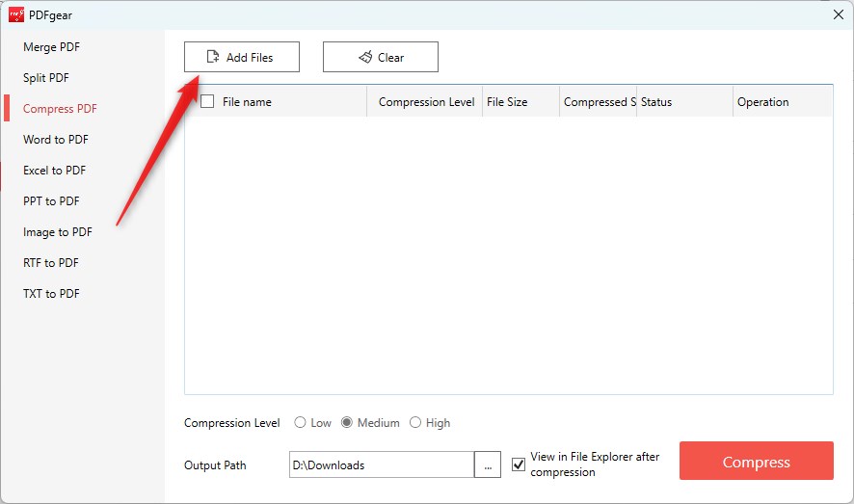Browse for output folder with ellipsis button
The image size is (854, 504).
(x=488, y=464)
